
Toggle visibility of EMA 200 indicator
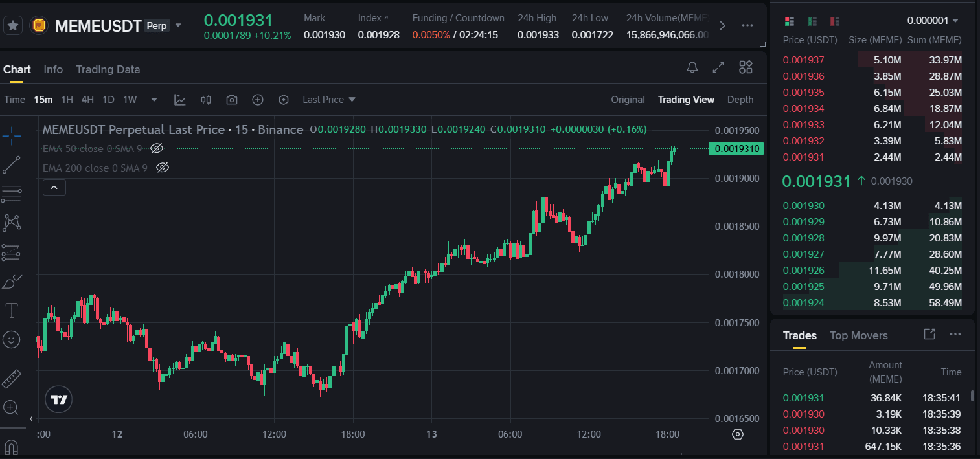pos(162,168)
